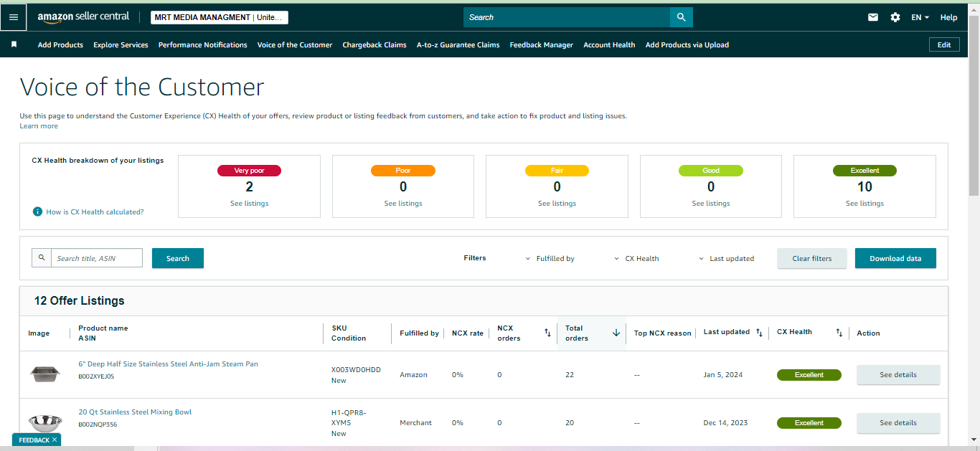Expand the Last updated filter
This screenshot has height=451, width=980.
[x=727, y=258]
